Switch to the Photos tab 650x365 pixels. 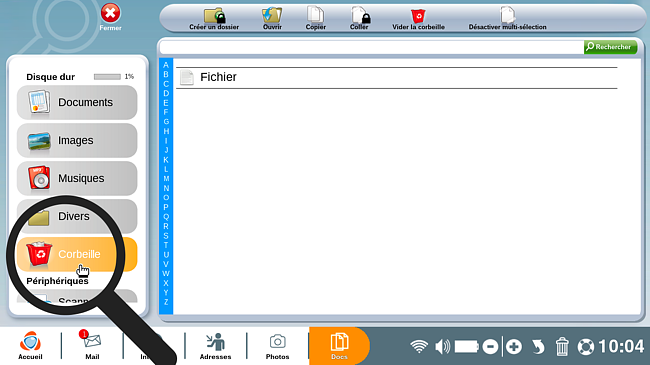[277, 346]
